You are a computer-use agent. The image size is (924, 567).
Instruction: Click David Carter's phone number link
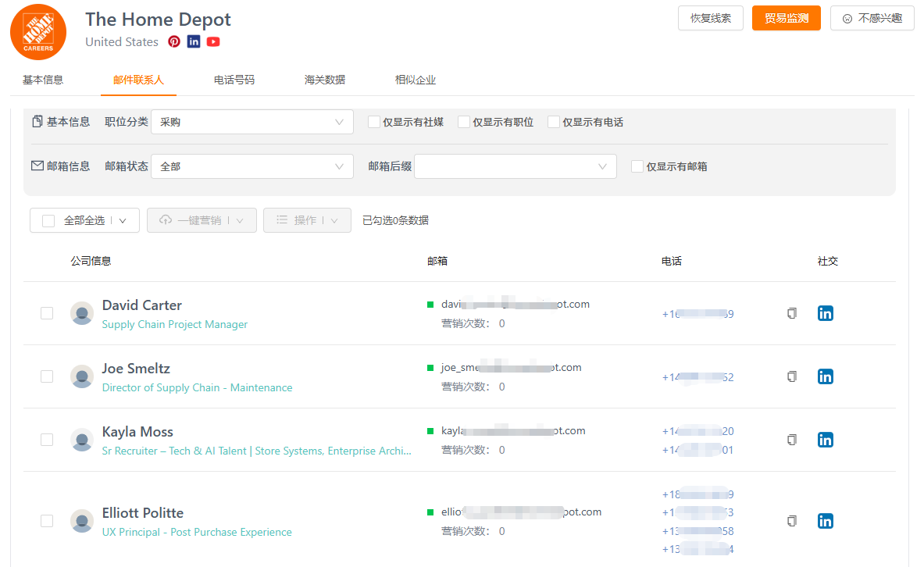(697, 313)
